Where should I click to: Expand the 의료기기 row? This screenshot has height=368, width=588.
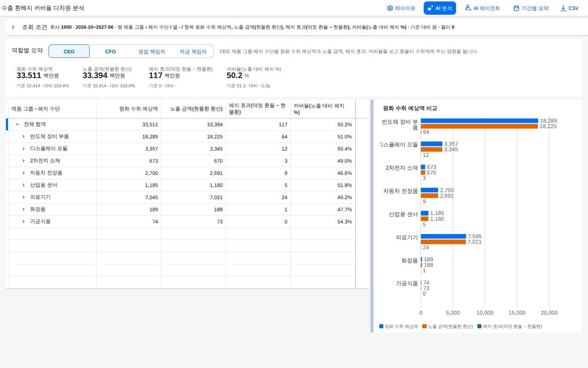click(23, 197)
